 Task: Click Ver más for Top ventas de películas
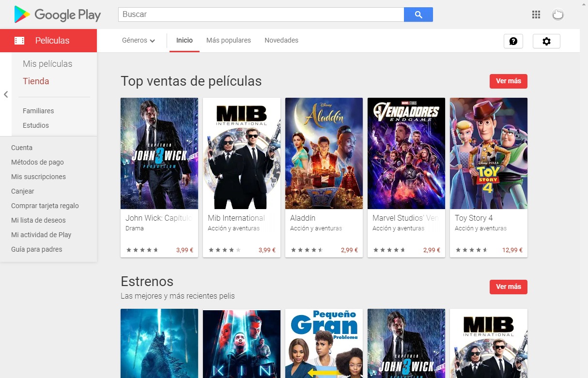coord(509,81)
